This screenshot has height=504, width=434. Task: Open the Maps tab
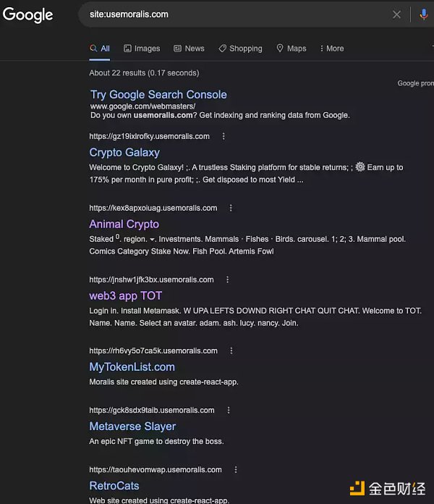pos(292,49)
